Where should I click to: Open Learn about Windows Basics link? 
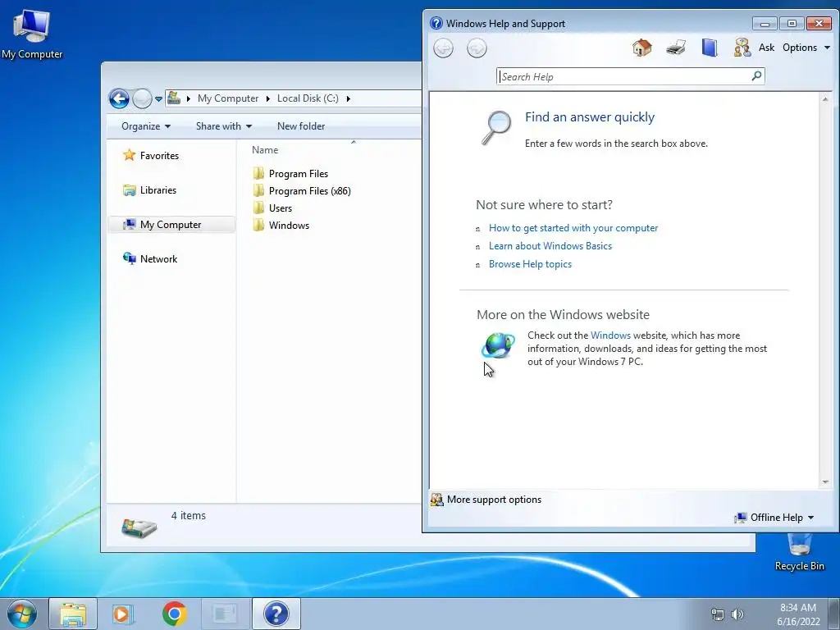[550, 246]
